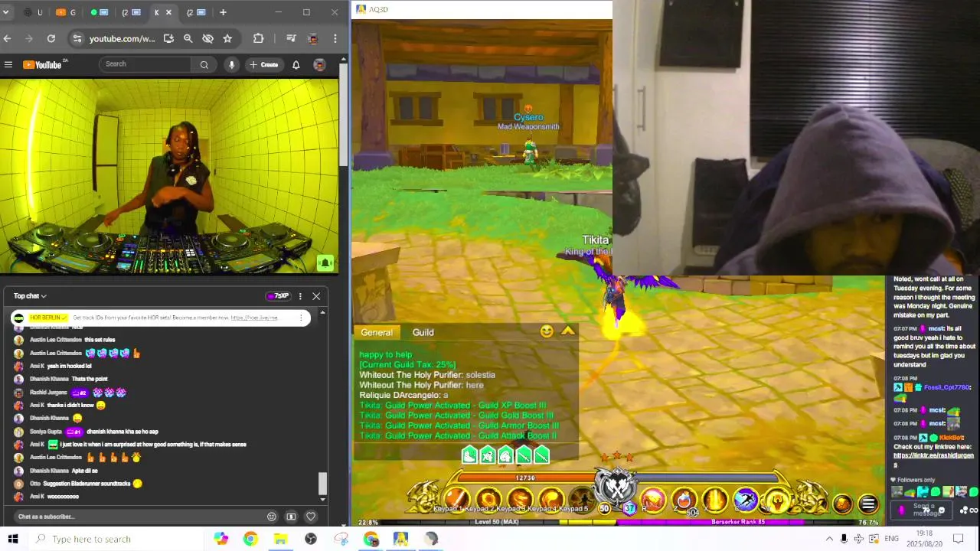Open the AQ3D main menu hamburger button
Viewport: 980px width, 551px height.
(868, 504)
